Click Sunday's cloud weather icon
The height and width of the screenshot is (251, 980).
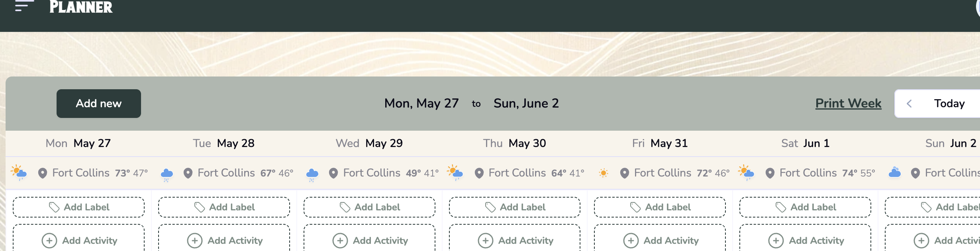(895, 173)
